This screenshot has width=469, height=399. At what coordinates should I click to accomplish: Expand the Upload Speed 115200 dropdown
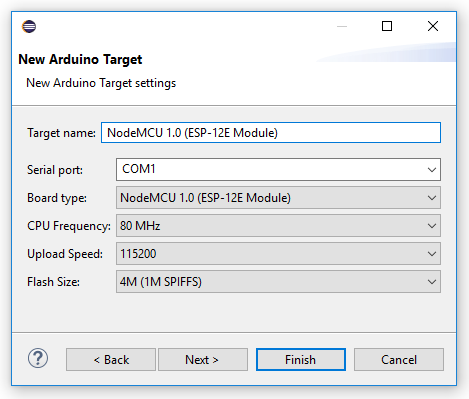[x=278, y=254]
